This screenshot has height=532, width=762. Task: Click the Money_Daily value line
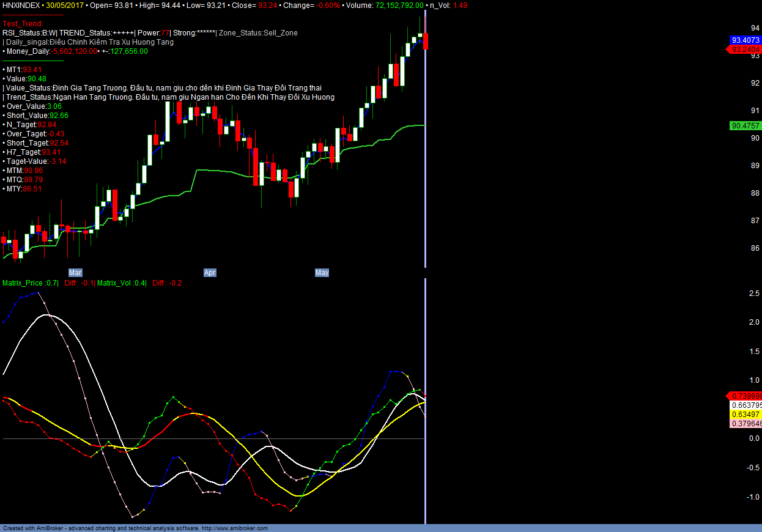(x=75, y=51)
